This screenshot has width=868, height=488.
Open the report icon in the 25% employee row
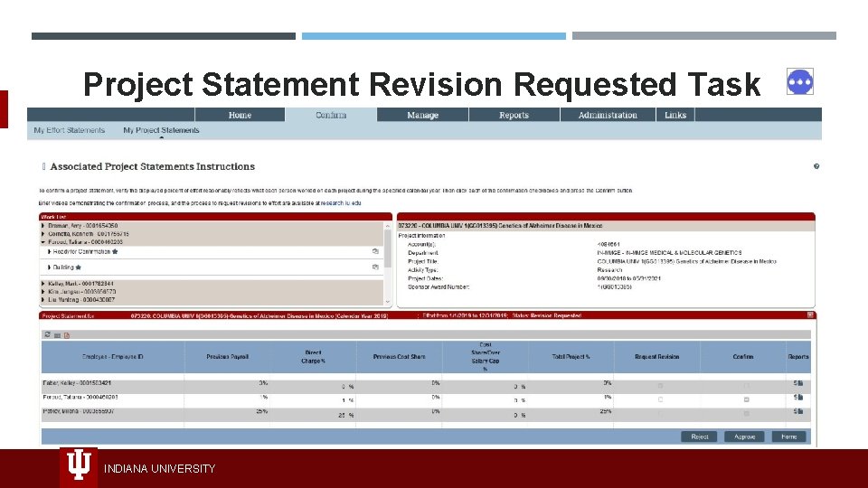click(x=798, y=412)
